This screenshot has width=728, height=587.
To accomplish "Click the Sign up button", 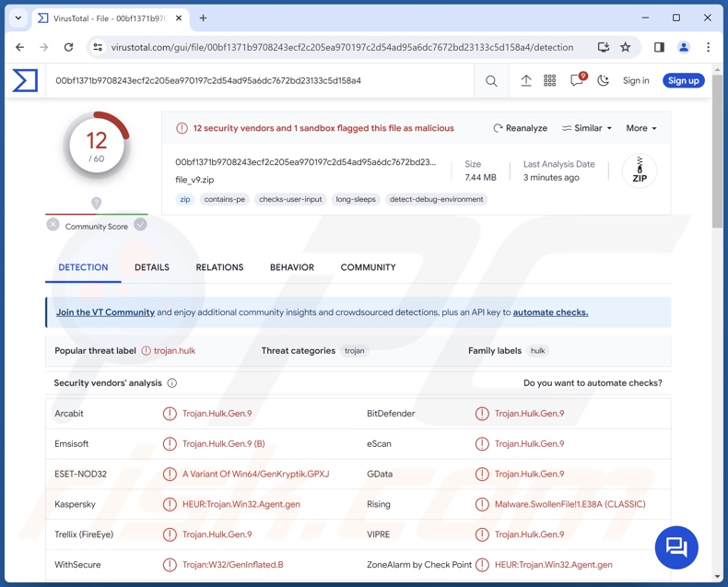I will point(684,81).
